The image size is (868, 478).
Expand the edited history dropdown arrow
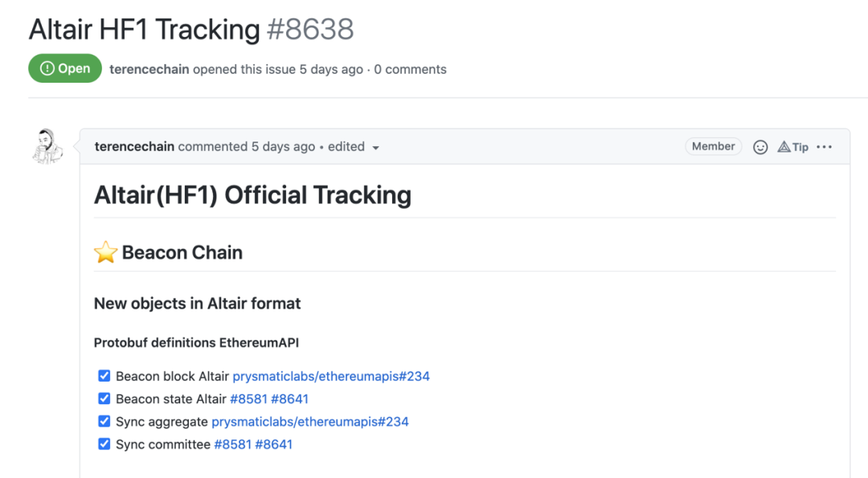376,148
